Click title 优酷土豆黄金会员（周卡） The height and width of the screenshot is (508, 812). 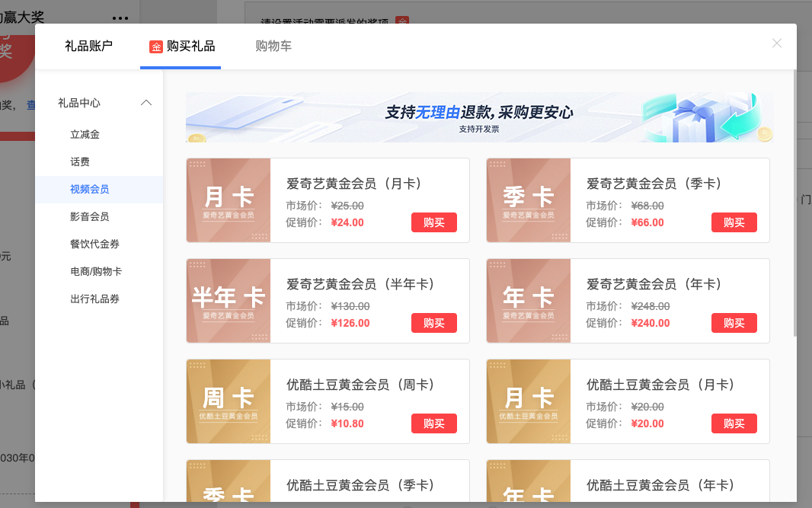360,384
